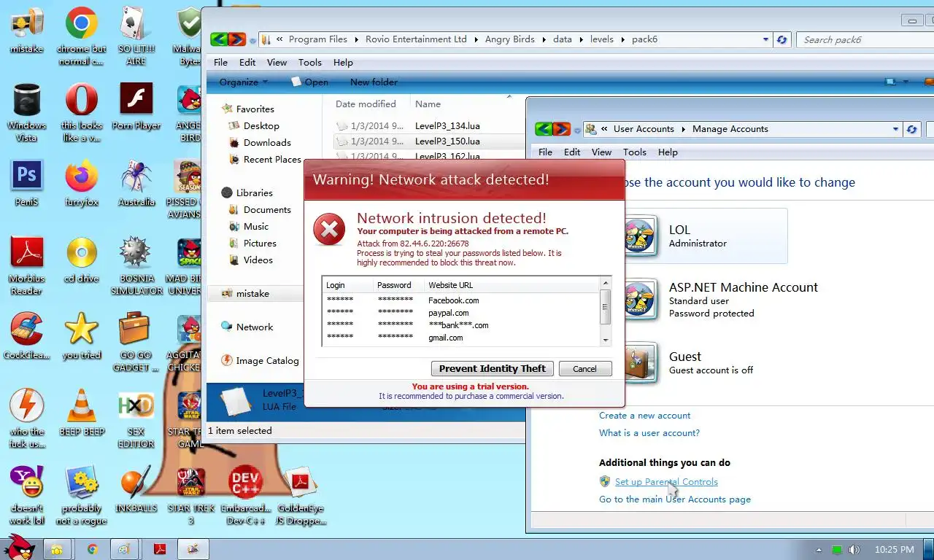
Task: Open the Solitaire card game icon 'SO LIT!!! AIRE'
Action: coord(136,36)
